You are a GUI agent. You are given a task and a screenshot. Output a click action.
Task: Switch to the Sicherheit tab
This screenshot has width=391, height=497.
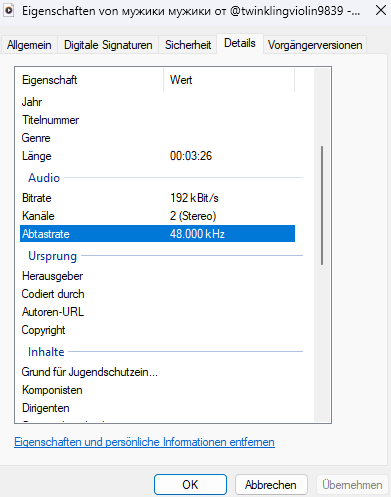click(x=188, y=45)
